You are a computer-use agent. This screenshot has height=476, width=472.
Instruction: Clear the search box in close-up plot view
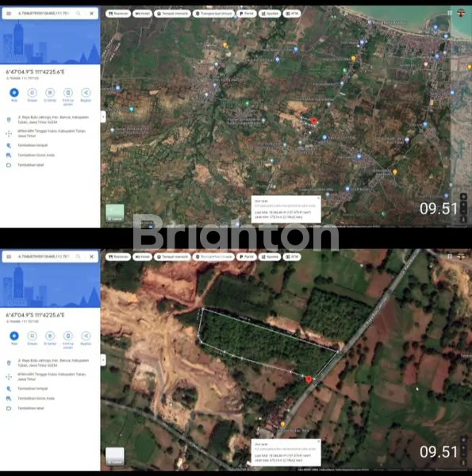coord(92,257)
